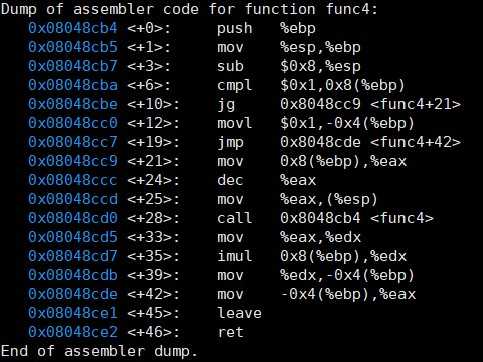Click the ret instruction
Viewport: 483px width, 362px height.
230,332
